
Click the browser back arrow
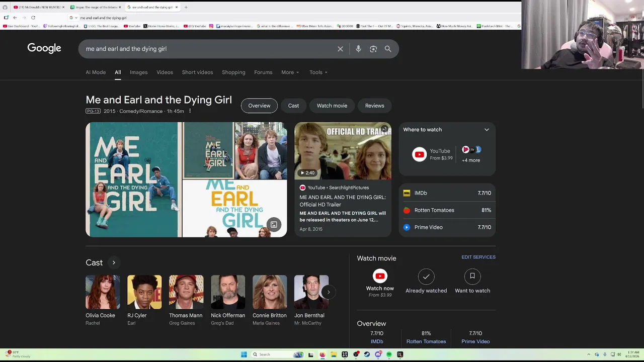15,18
